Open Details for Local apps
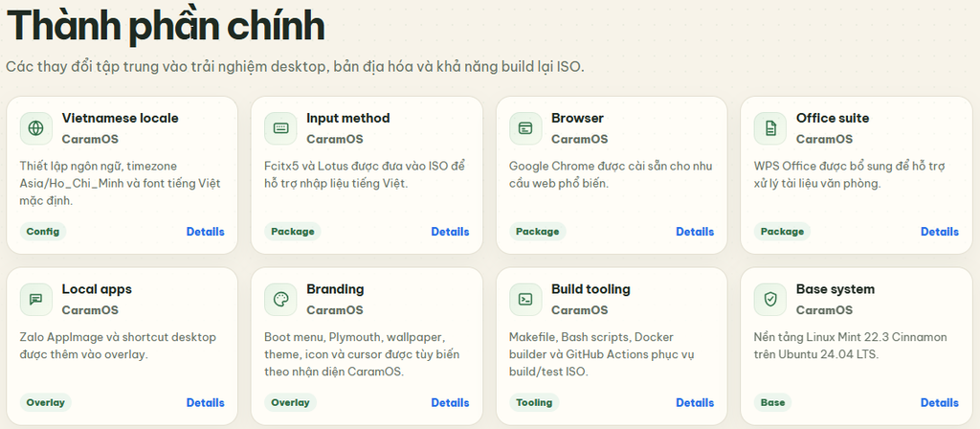This screenshot has width=980, height=429. [206, 403]
